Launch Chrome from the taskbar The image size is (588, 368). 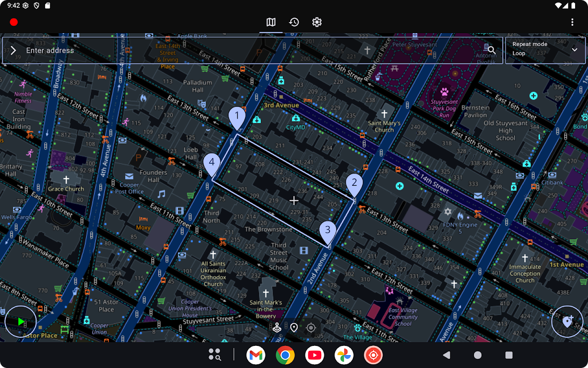point(285,355)
